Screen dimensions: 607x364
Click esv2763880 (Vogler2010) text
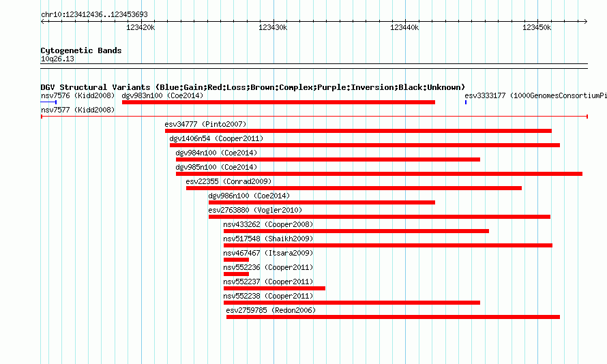point(255,210)
